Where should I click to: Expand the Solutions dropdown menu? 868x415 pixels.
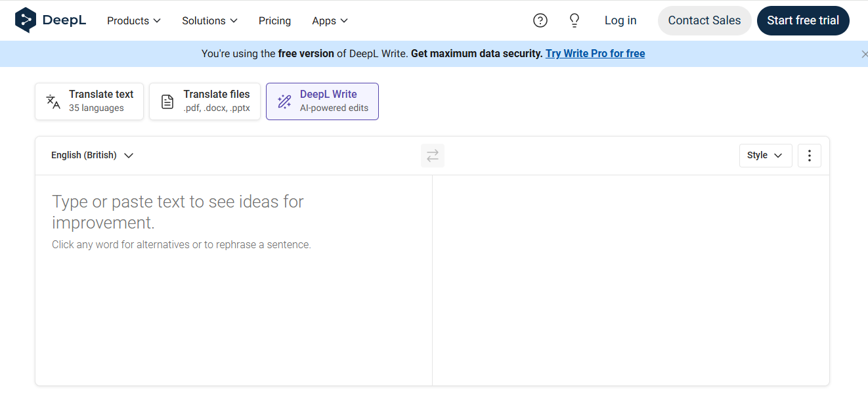pos(209,21)
